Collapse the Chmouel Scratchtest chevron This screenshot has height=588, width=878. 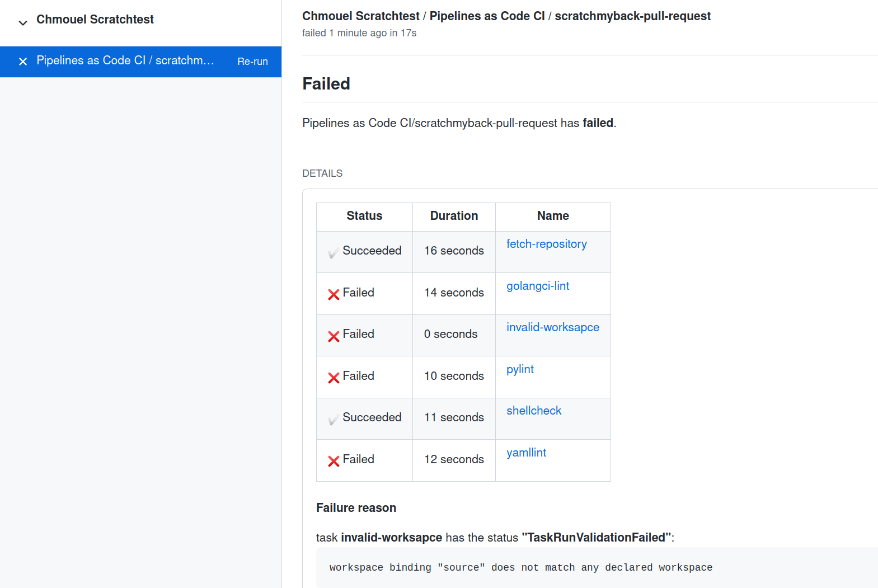23,23
